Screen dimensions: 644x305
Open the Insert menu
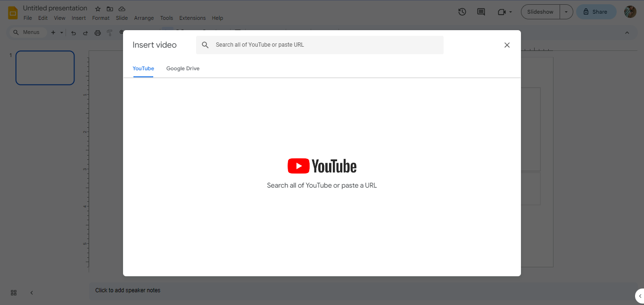(x=79, y=18)
